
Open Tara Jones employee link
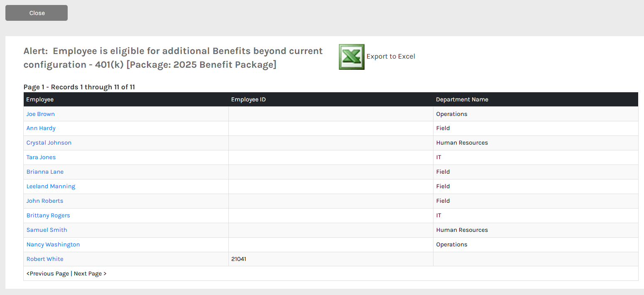41,157
